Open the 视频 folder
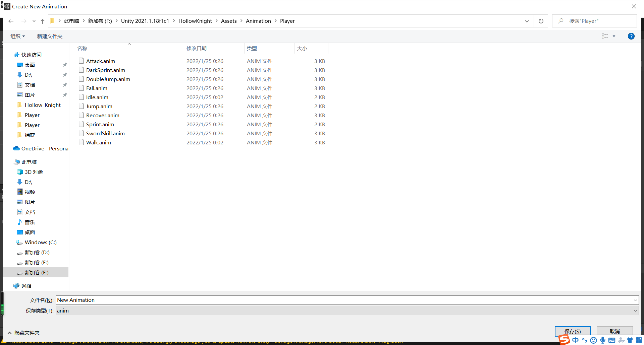This screenshot has height=345, width=644. click(30, 192)
